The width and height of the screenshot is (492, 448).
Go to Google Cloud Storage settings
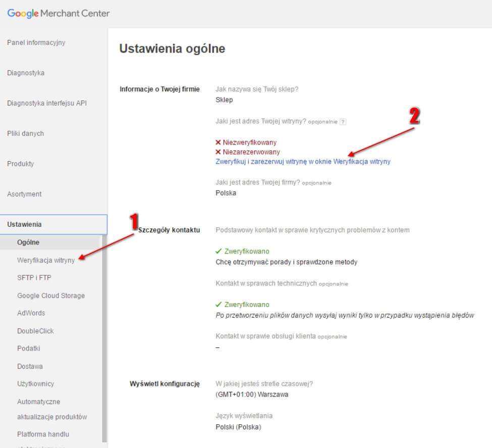click(51, 295)
